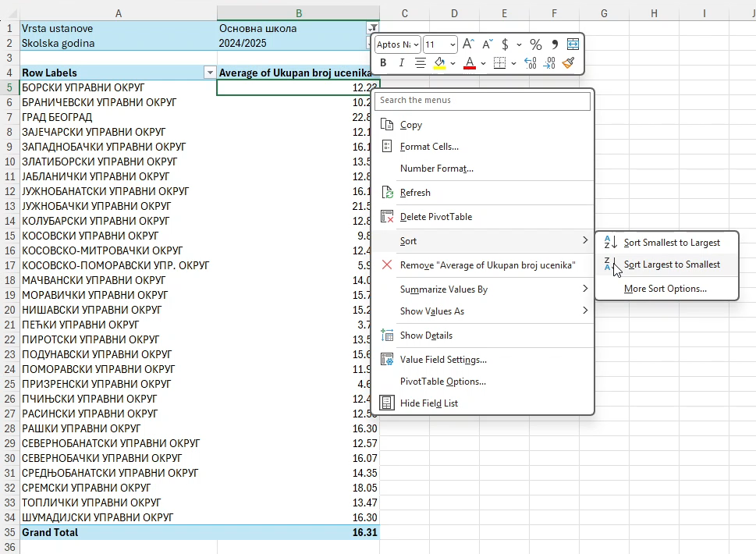Select the Grand Total label cell

(x=118, y=532)
